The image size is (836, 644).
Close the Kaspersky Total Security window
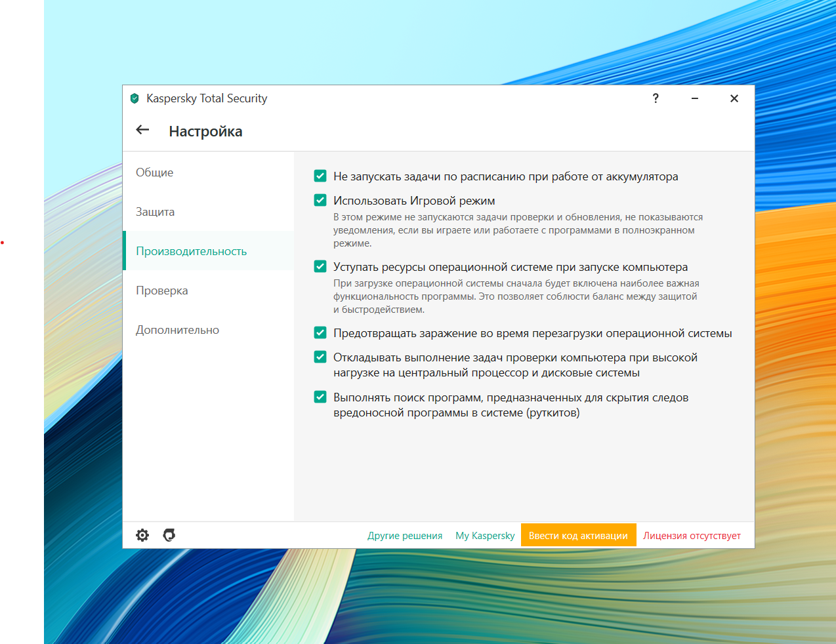pos(734,98)
